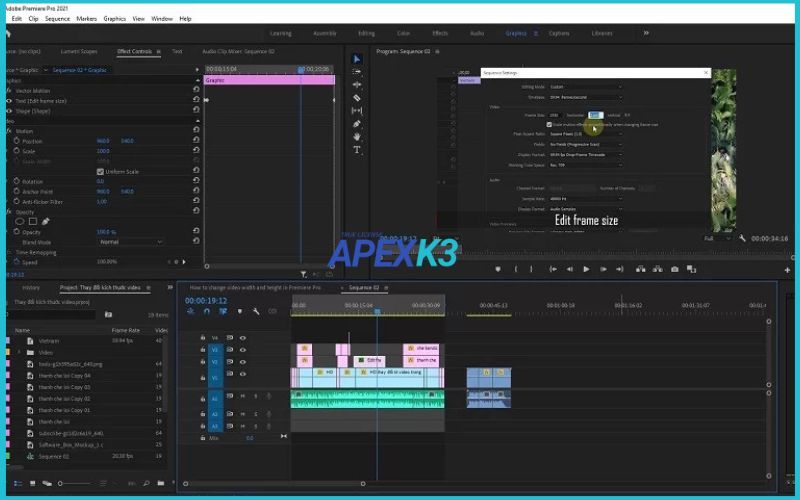Open Program monitor settings wrench
The height and width of the screenshot is (500, 800).
point(742,238)
